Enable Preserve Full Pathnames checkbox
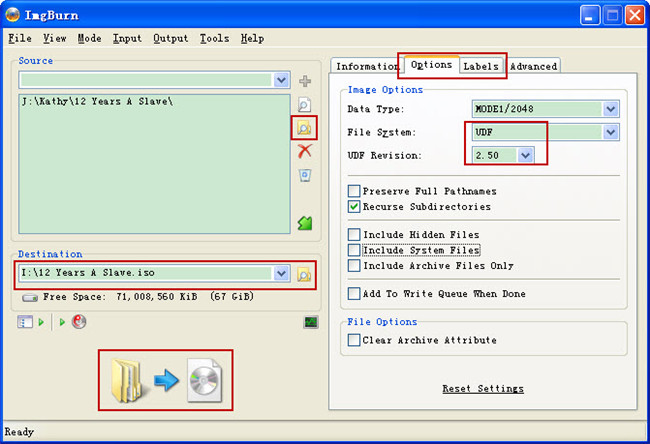Image resolution: width=650 pixels, height=444 pixels. point(354,191)
